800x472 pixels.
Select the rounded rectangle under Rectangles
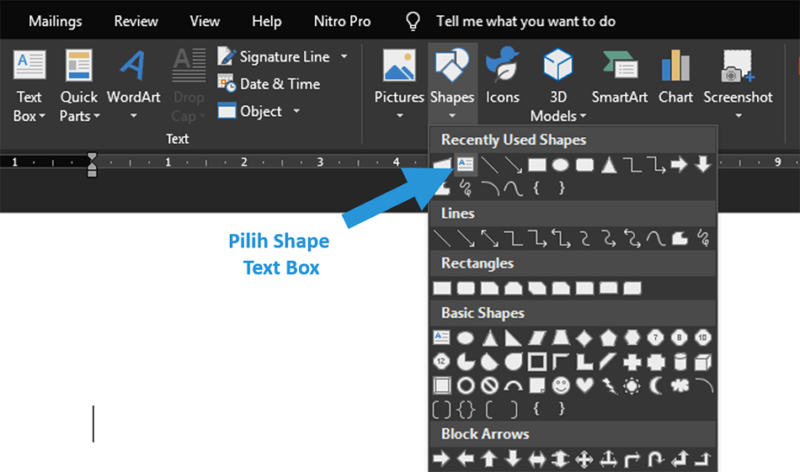465,288
